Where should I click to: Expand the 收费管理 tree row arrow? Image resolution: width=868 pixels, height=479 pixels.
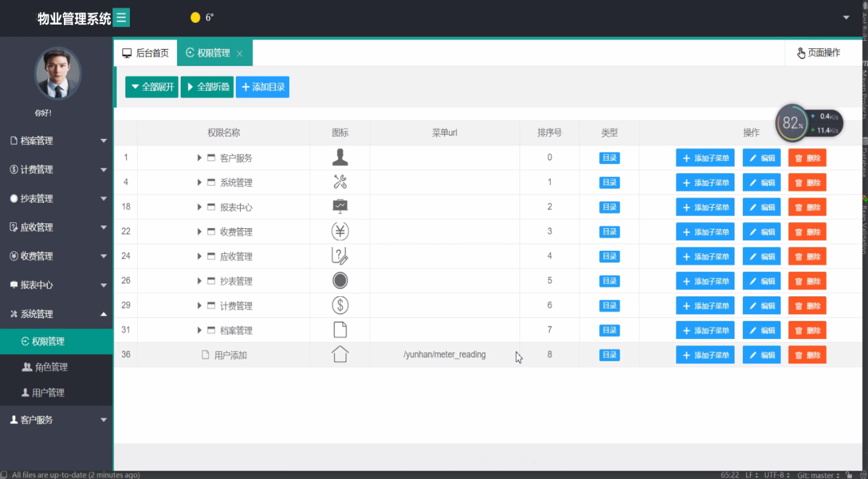pos(199,232)
